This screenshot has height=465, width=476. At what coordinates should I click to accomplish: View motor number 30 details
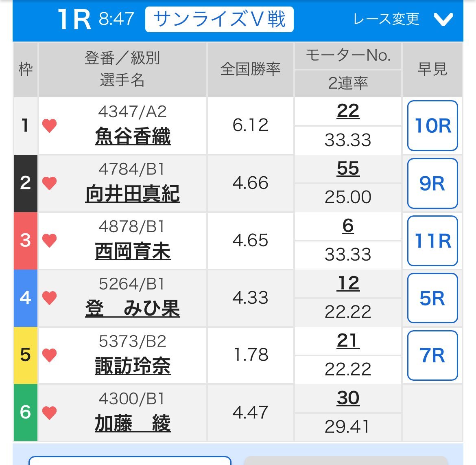pyautogui.click(x=348, y=398)
